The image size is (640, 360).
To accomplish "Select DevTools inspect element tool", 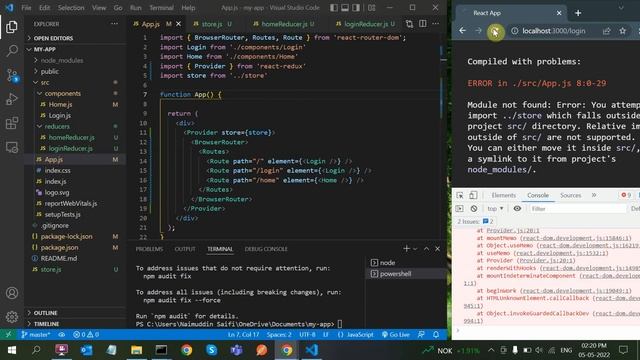I will (460, 195).
